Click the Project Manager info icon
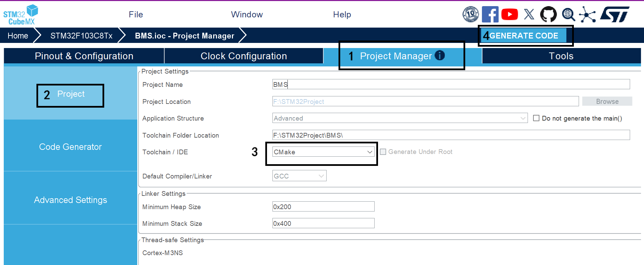This screenshot has height=265, width=644. (x=440, y=55)
